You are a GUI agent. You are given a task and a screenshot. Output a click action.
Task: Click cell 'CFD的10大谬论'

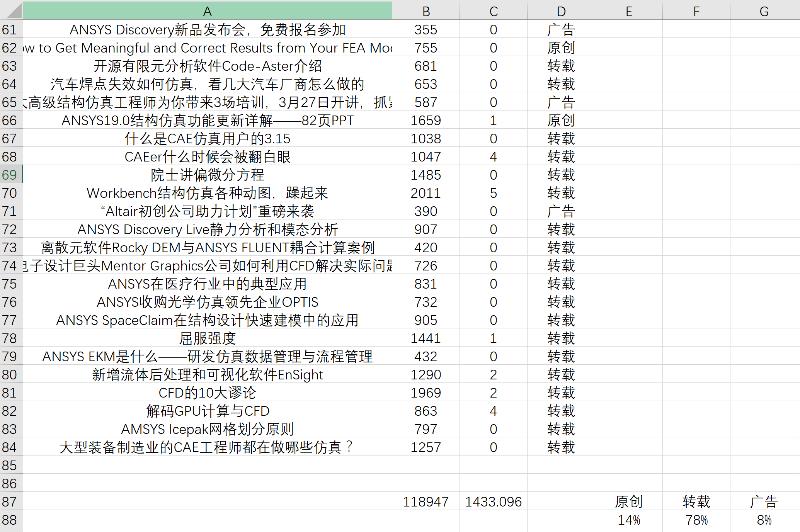tap(208, 393)
